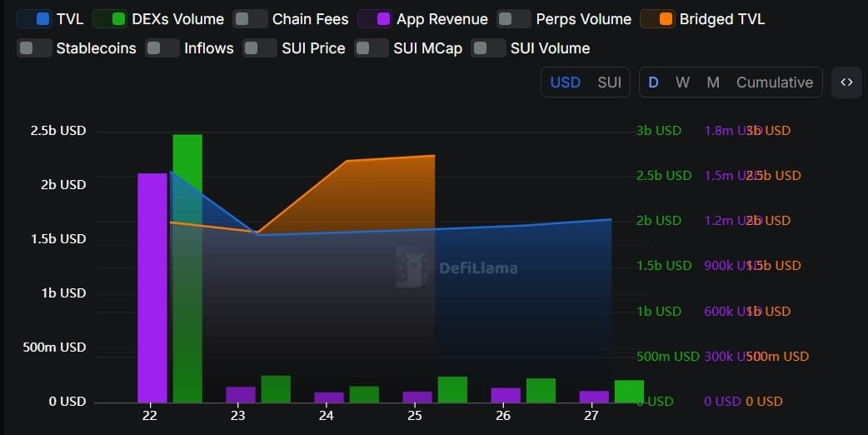Enable the Chain Fees toggle
Screen dimensions: 868x435
(250, 19)
